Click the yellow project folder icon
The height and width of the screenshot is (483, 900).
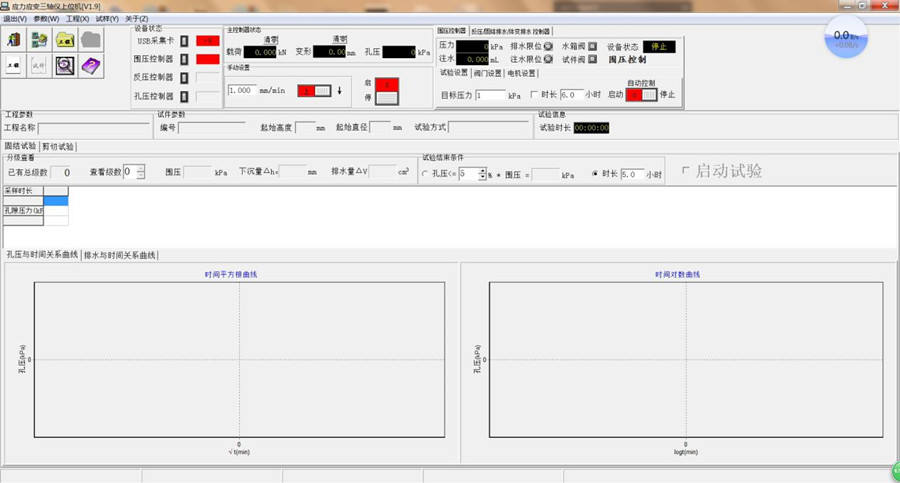coord(65,40)
